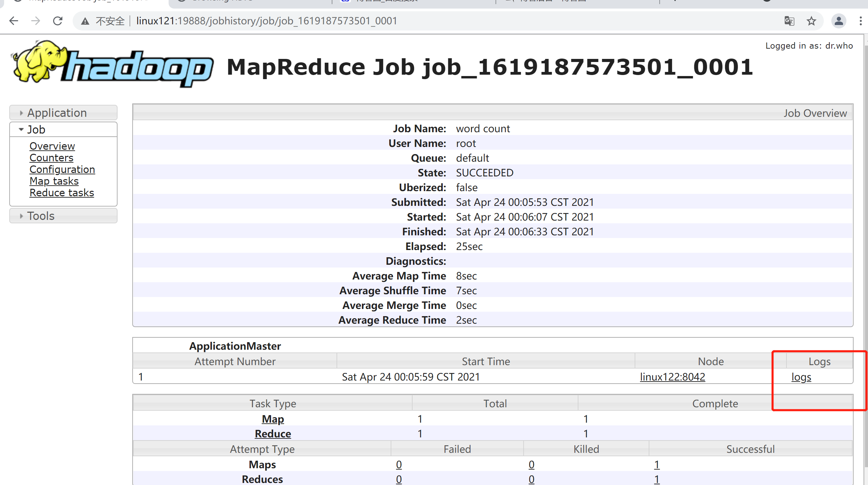
Task: Open the Configuration link in sidebar
Action: pyautogui.click(x=62, y=169)
